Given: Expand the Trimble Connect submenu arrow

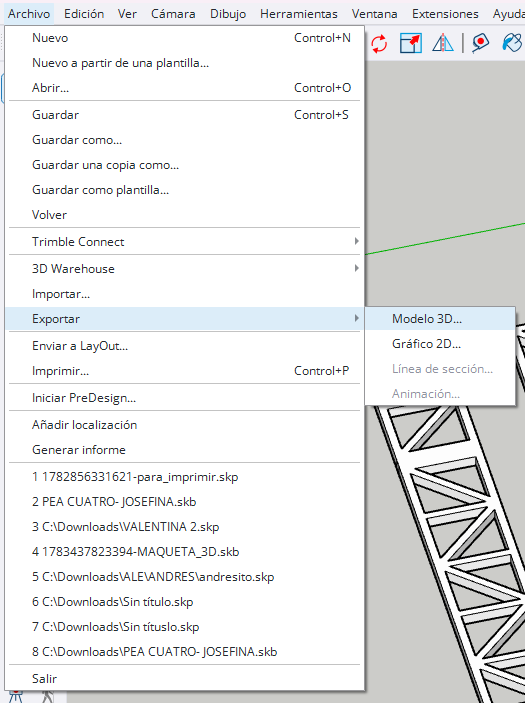Looking at the screenshot, I should (x=356, y=241).
